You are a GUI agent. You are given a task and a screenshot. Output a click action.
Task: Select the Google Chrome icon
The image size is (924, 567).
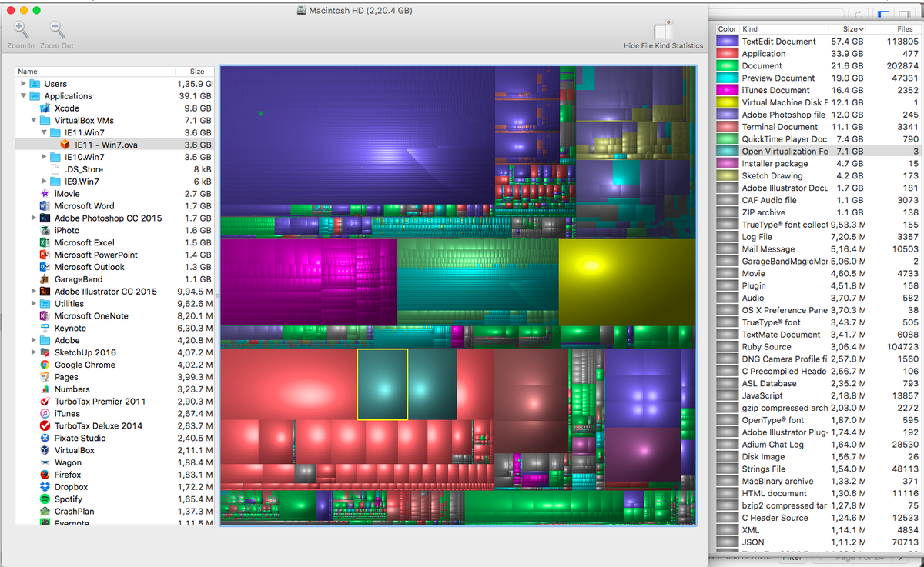45,365
